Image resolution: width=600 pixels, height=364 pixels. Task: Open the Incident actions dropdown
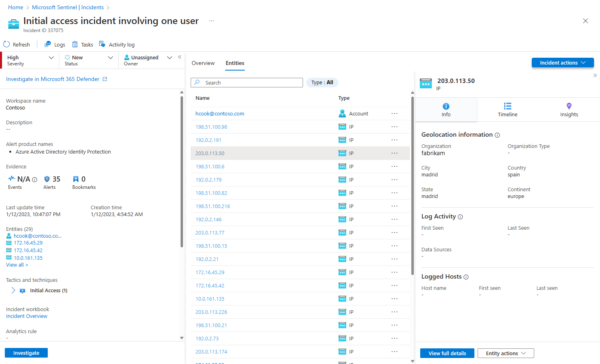point(562,63)
